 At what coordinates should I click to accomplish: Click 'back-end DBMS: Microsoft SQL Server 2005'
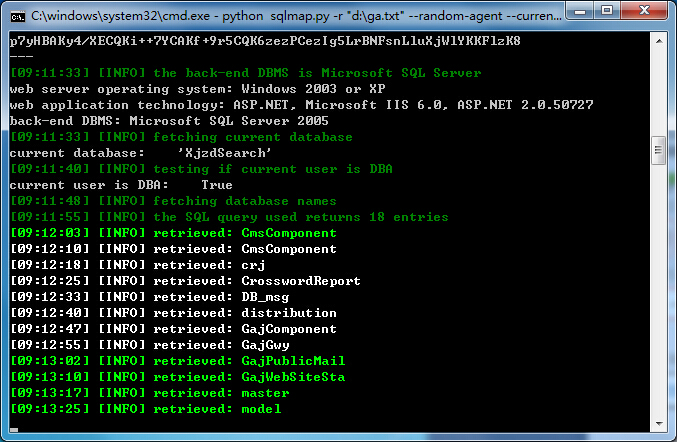tap(169, 120)
